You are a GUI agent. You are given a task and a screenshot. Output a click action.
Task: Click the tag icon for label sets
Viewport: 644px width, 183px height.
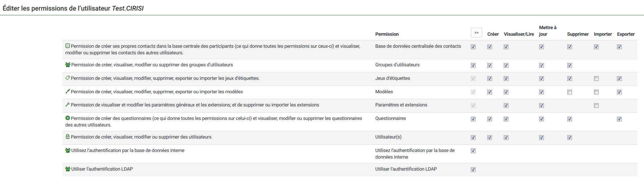pyautogui.click(x=68, y=78)
